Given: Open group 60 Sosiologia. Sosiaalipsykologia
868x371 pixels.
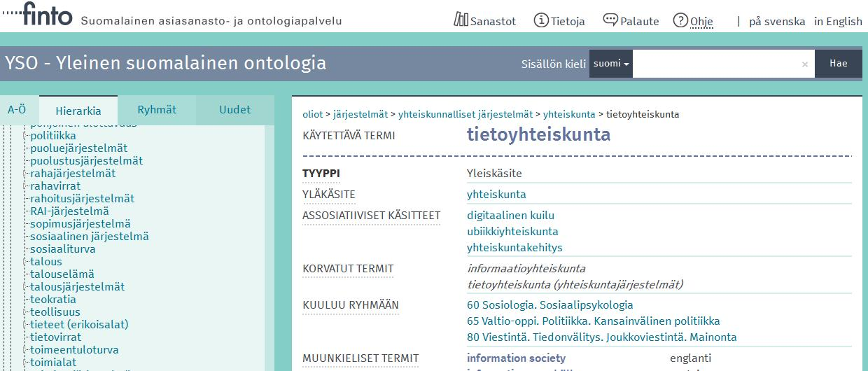Looking at the screenshot, I should click(549, 305).
